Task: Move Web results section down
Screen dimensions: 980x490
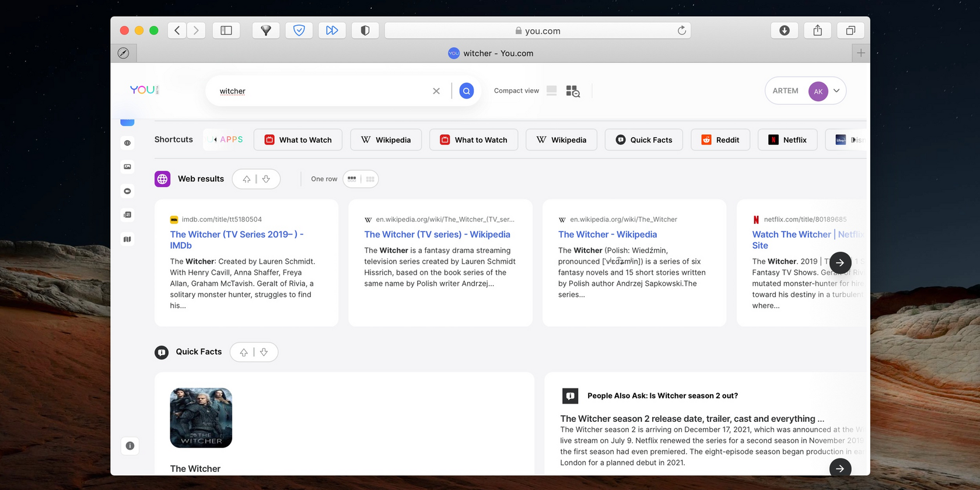Action: tap(266, 179)
